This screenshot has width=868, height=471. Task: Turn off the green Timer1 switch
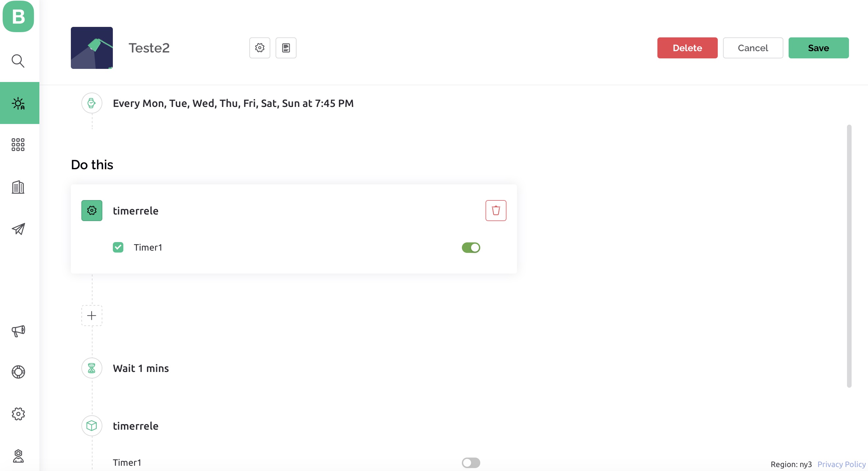tap(471, 248)
